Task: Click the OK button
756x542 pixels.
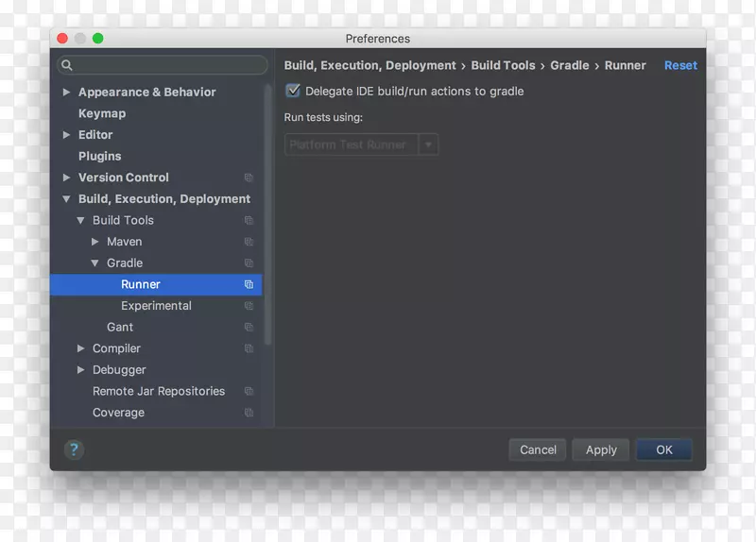Action: (x=664, y=450)
